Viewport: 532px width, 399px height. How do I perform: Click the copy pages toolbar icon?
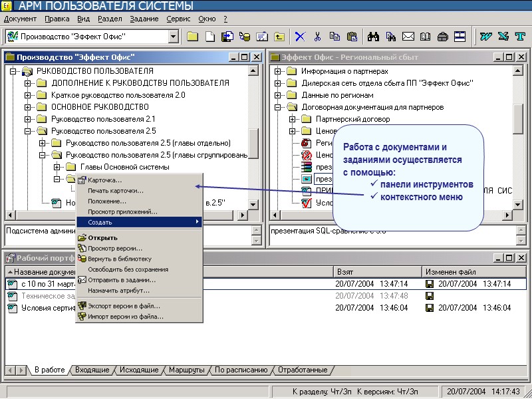click(334, 37)
